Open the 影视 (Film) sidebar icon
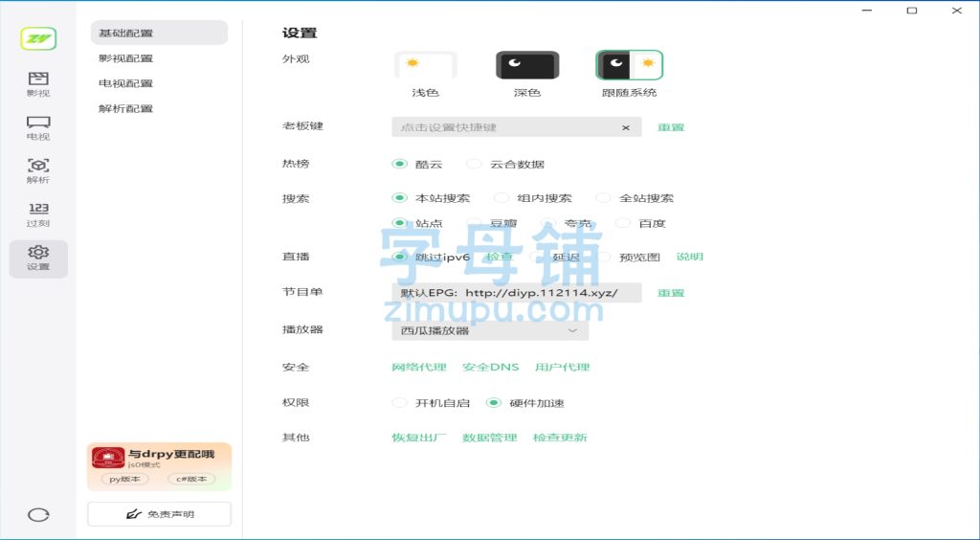This screenshot has height=540, width=980. click(x=38, y=83)
